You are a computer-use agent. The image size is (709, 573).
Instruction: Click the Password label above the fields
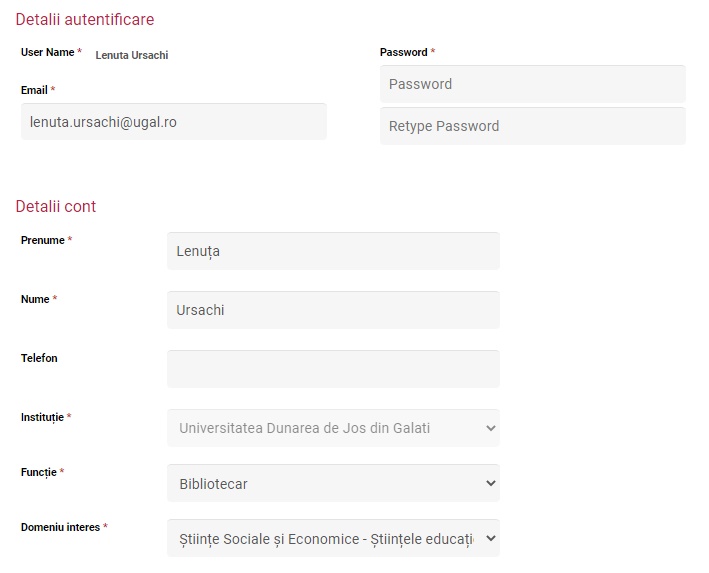click(x=403, y=52)
